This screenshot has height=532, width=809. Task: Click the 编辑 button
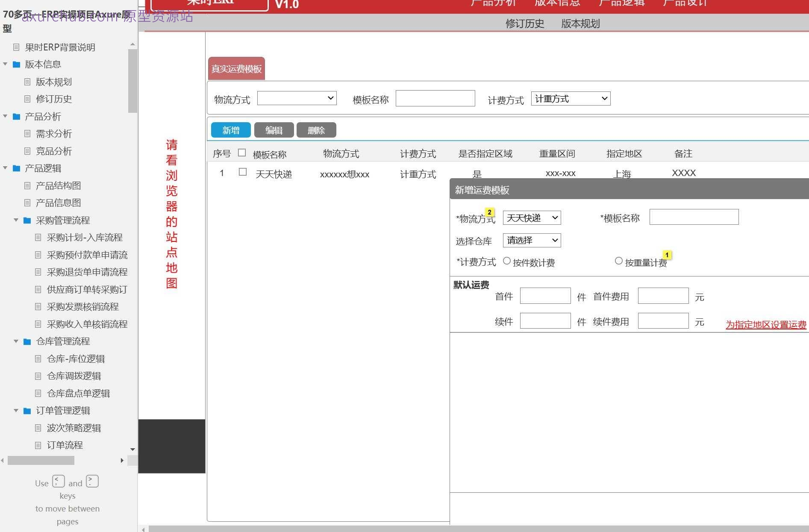(x=274, y=130)
